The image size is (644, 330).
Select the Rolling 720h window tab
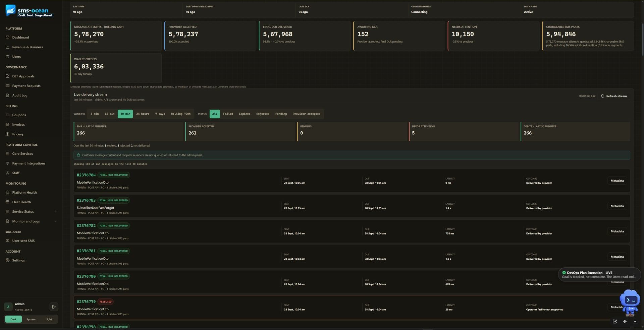pos(180,114)
